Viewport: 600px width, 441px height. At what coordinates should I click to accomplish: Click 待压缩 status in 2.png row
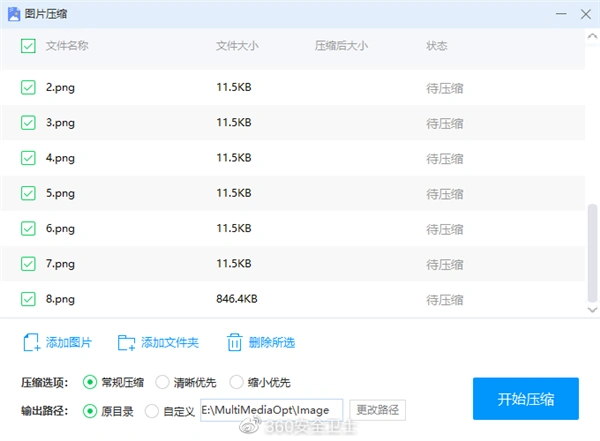pyautogui.click(x=445, y=88)
